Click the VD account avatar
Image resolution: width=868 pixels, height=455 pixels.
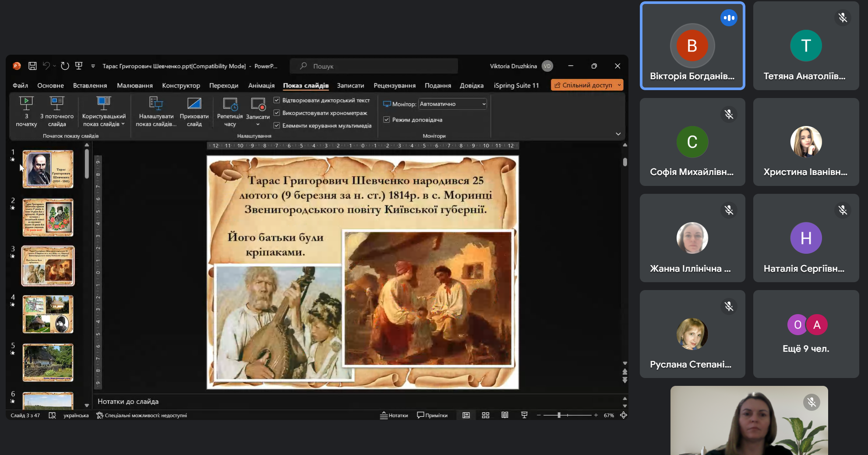(x=547, y=66)
